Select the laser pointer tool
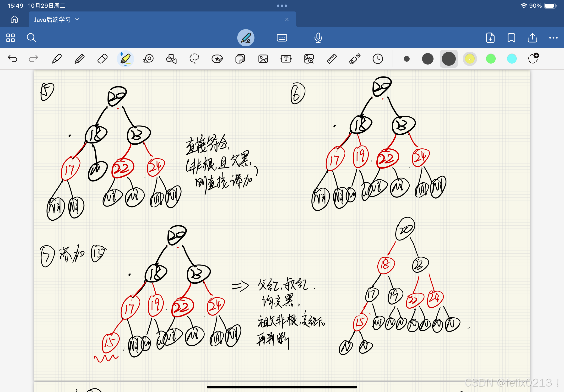 pos(355,59)
